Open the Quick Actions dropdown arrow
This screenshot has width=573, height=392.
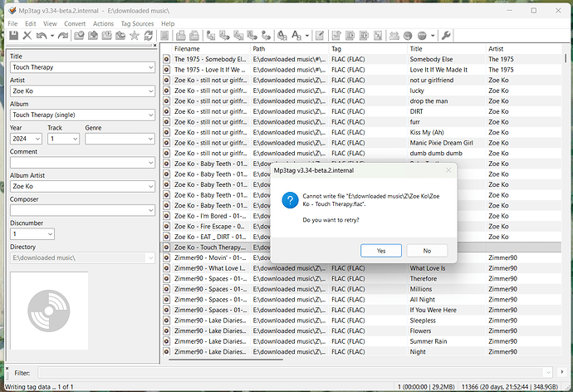click(x=307, y=36)
